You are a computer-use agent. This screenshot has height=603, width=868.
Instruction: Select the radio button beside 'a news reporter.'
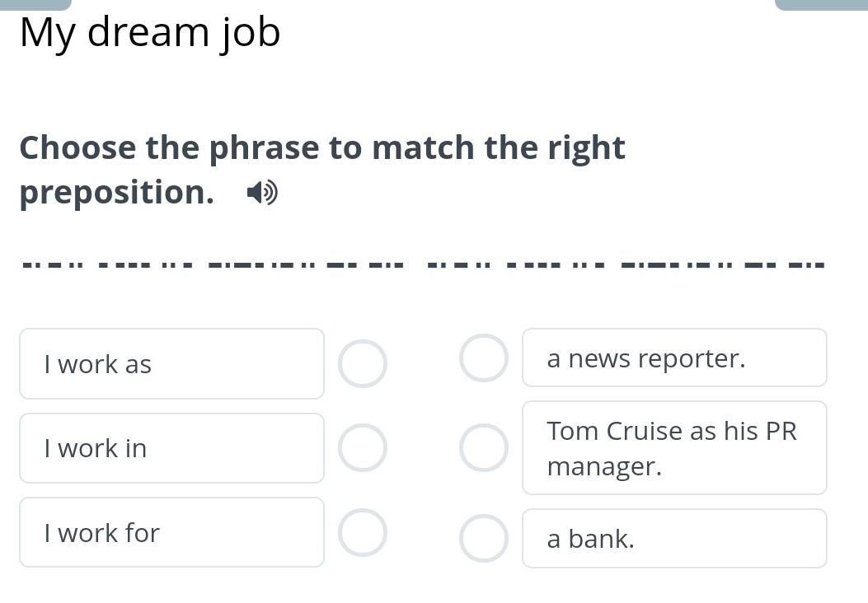click(483, 358)
